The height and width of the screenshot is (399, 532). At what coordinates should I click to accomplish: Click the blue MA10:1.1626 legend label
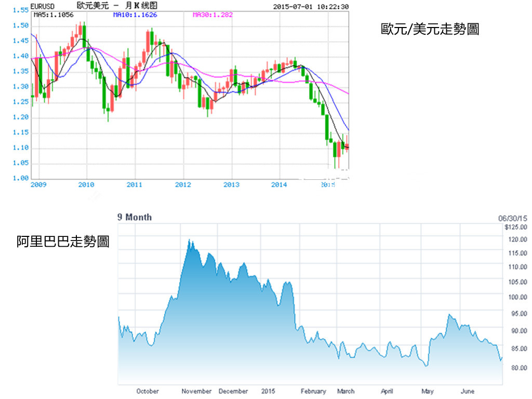pos(135,15)
